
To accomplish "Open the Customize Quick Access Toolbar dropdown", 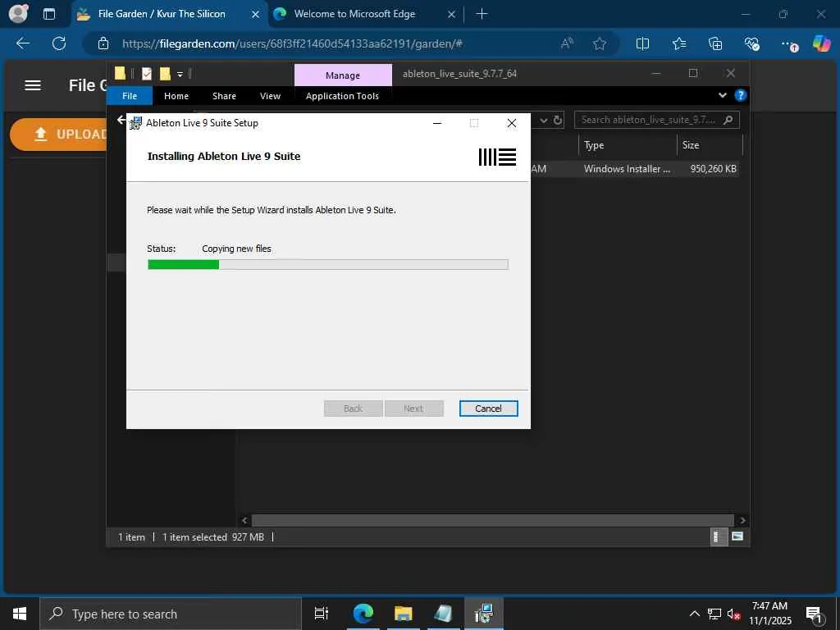I will pos(180,75).
